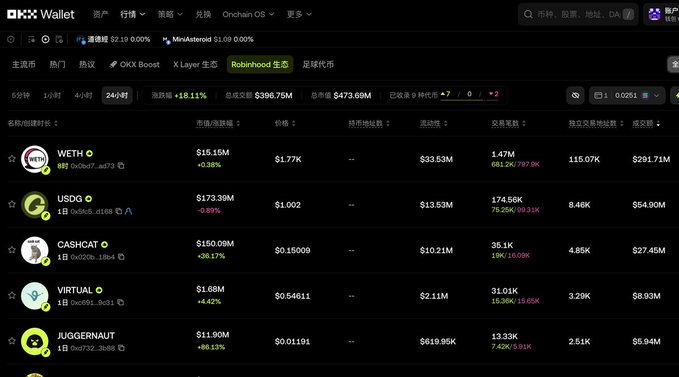The width and height of the screenshot is (679, 377).
Task: Select the 1小时 timeframe
Action: click(x=52, y=95)
